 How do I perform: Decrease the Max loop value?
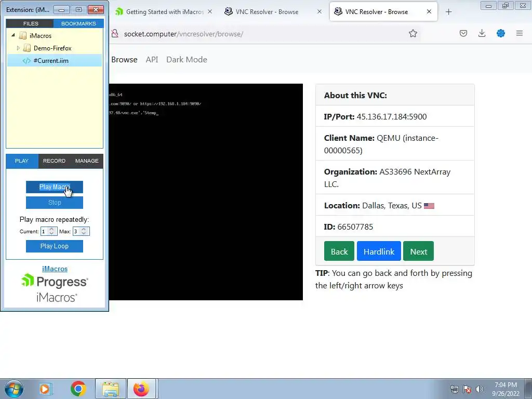pyautogui.click(x=84, y=233)
